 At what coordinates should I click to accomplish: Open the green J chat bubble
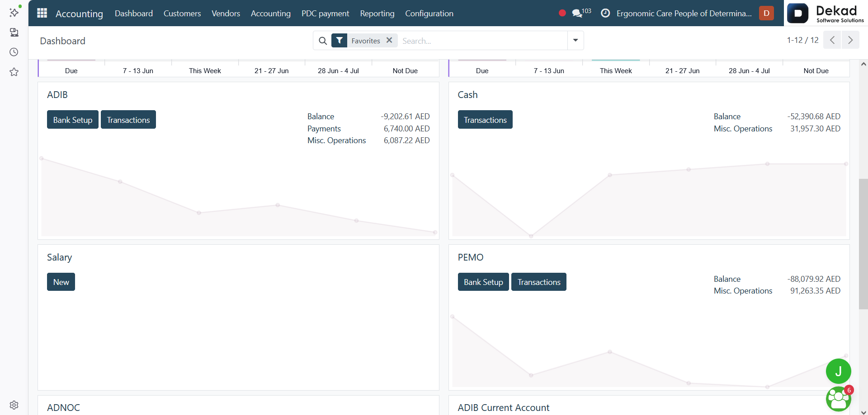(839, 371)
